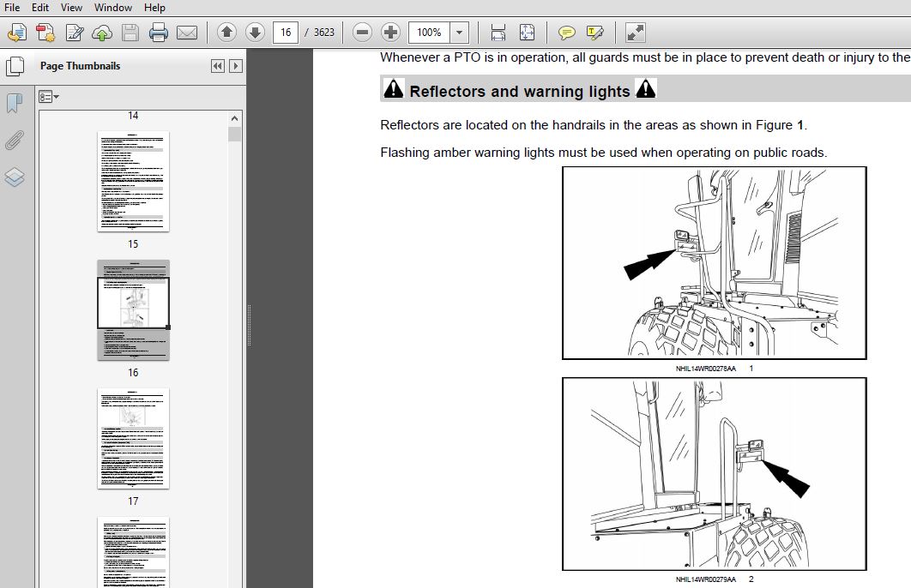Open the View menu
The width and height of the screenshot is (911, 588).
tap(71, 8)
